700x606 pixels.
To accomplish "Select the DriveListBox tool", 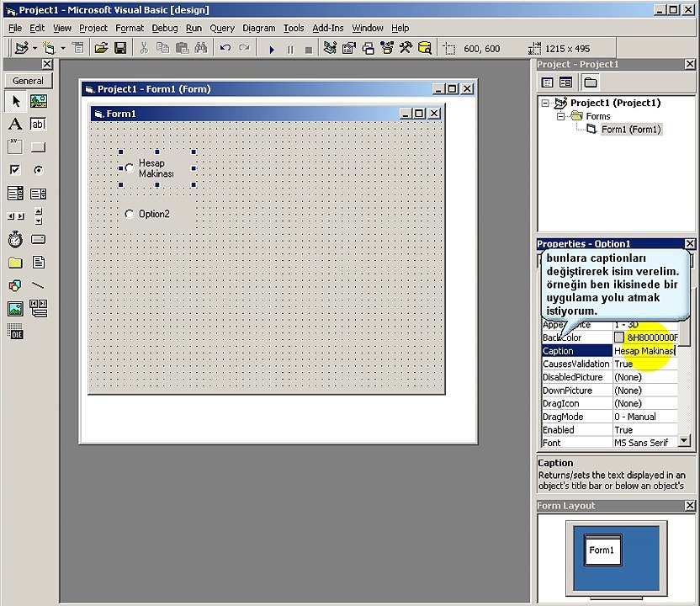I will 39,239.
